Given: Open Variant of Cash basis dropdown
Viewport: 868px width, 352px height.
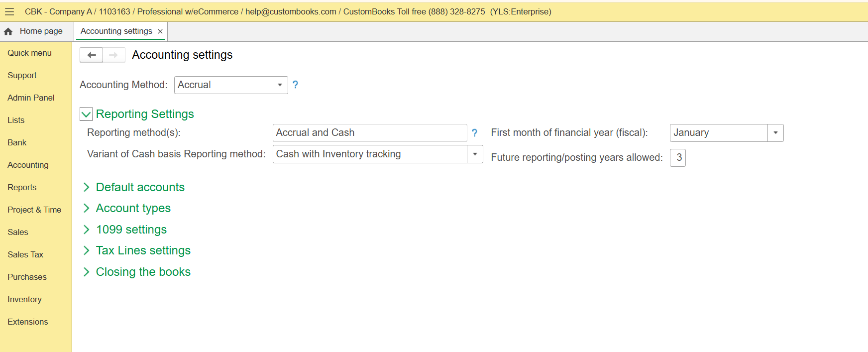Looking at the screenshot, I should (475, 154).
